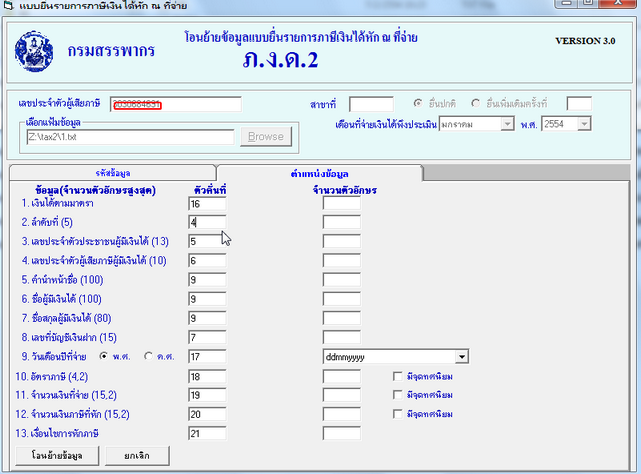Select the ยื่นปกติ radio button
Screen dimensions: 641x474
(x=421, y=104)
